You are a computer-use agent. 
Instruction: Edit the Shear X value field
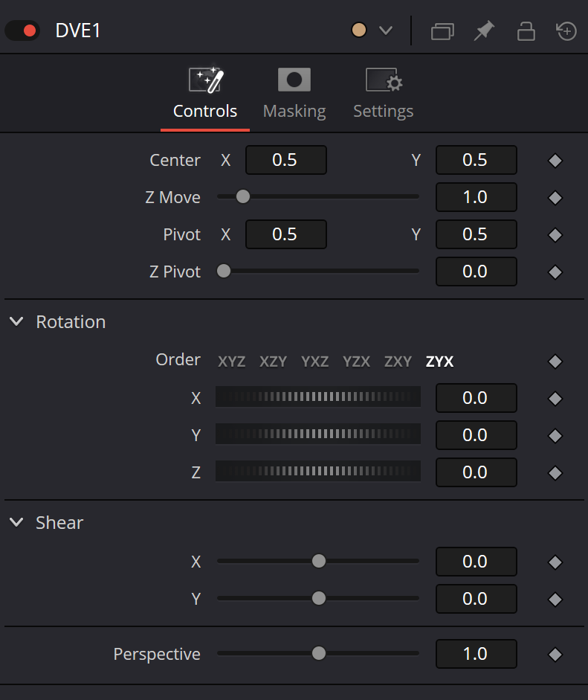tap(476, 562)
